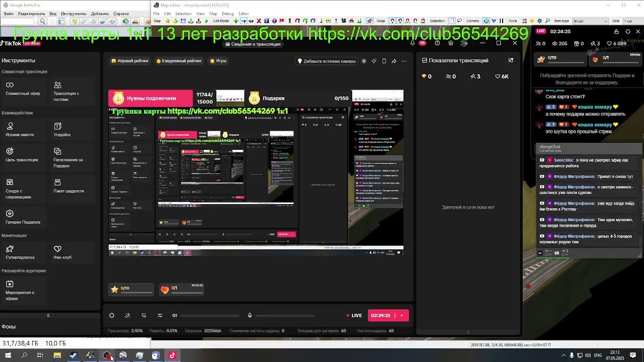Click the green play icon in Map editor
644x362 pixels.
tap(206, 21)
